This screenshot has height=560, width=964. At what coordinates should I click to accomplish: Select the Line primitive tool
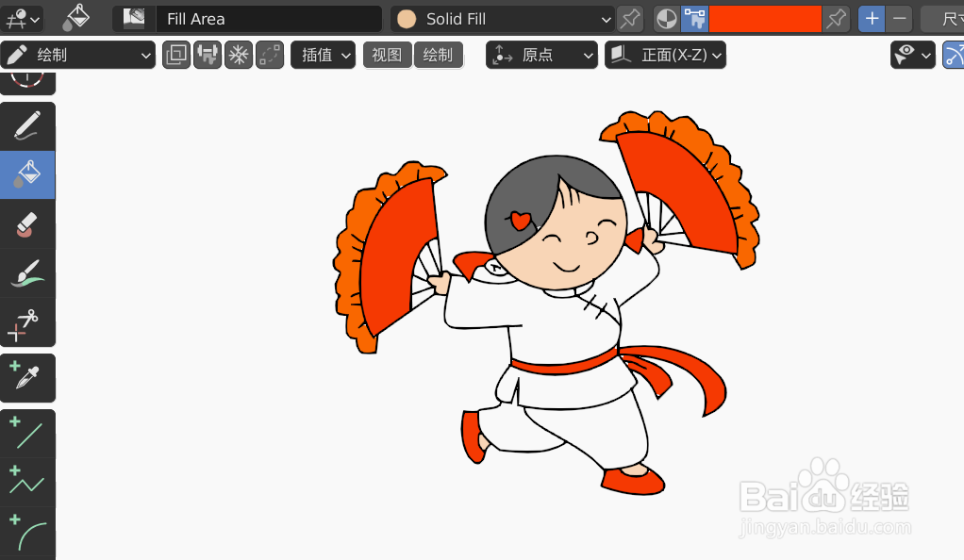tap(27, 434)
